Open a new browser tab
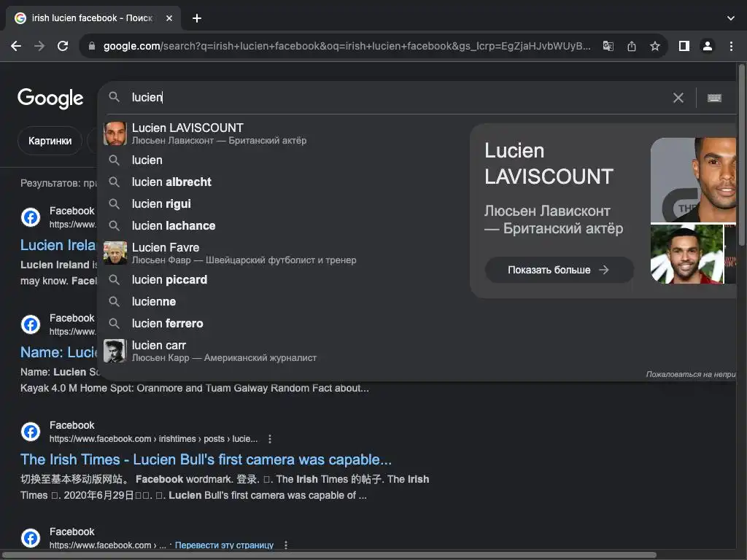The image size is (747, 560). click(x=197, y=18)
